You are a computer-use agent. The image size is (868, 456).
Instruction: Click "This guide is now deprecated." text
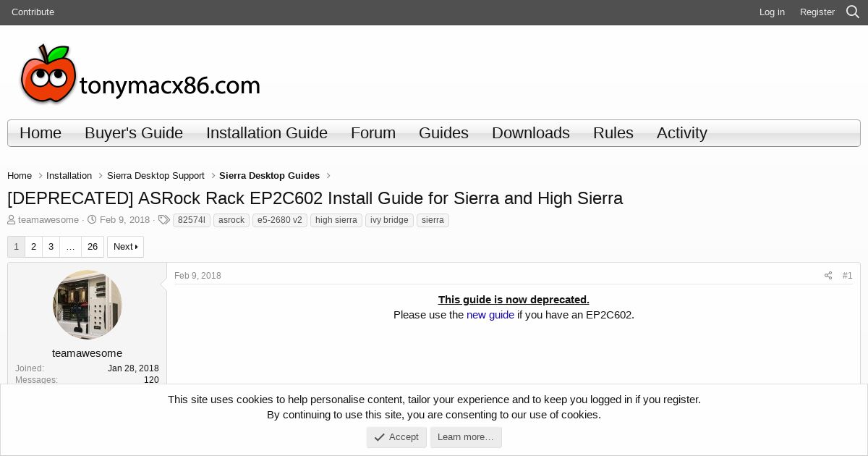pos(514,300)
